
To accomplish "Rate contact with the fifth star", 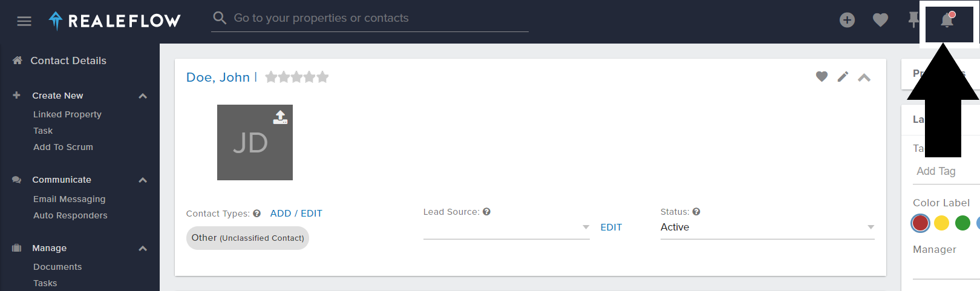I will pyautogui.click(x=322, y=77).
